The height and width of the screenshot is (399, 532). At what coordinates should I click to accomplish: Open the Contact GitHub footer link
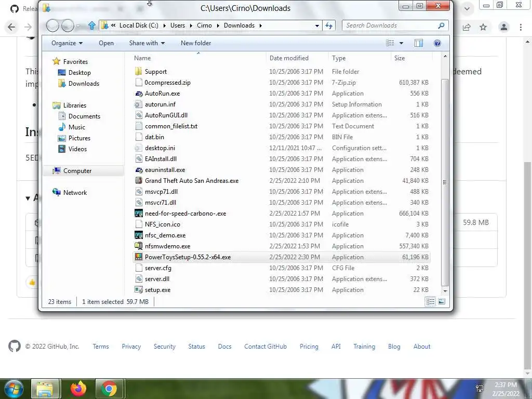pyautogui.click(x=265, y=347)
